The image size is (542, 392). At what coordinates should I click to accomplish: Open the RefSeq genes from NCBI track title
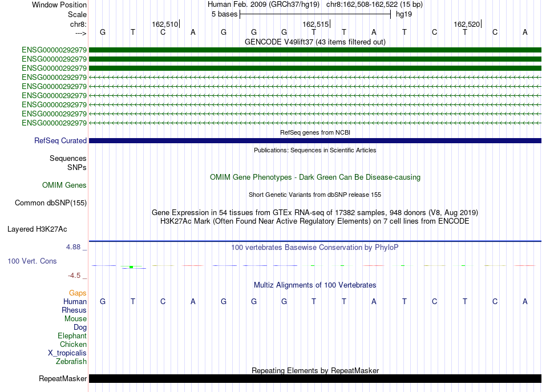click(315, 132)
